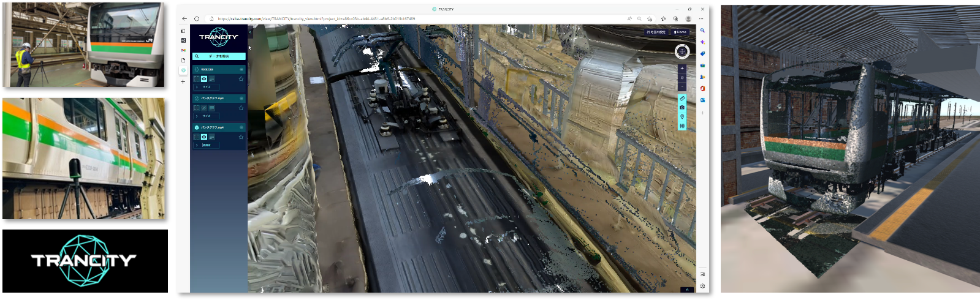Image resolution: width=980 pixels, height=300 pixels.
Task: Open the Edge settings and more menu
Action: [x=701, y=18]
